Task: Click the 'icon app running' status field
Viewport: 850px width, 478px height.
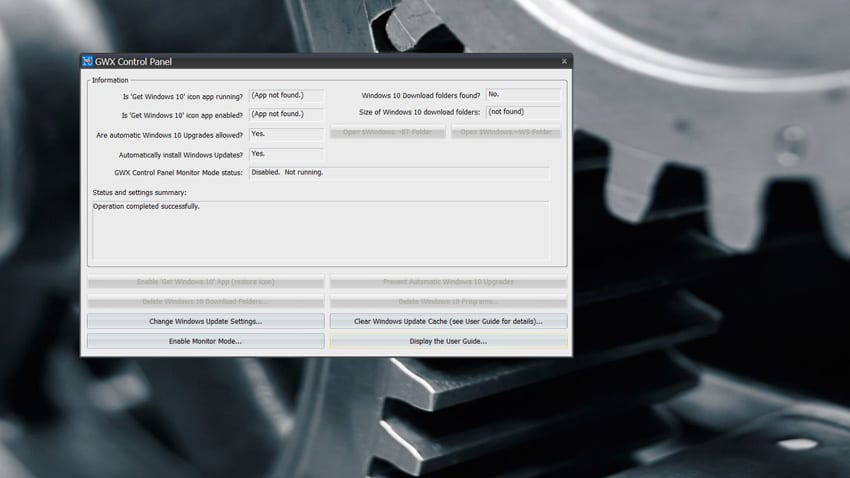Action: pyautogui.click(x=286, y=96)
